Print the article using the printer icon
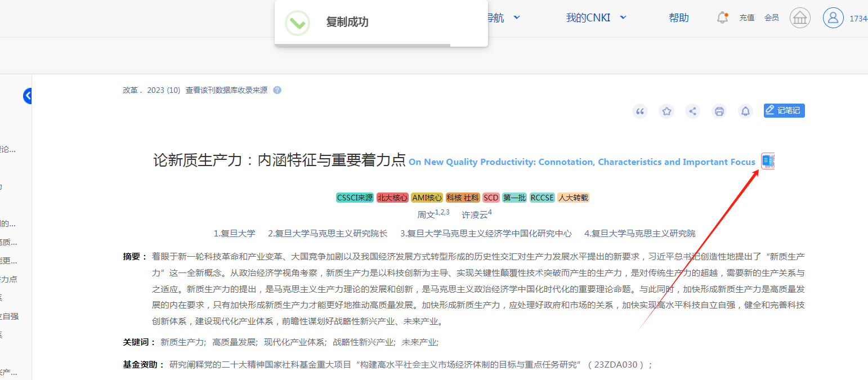 coord(719,111)
